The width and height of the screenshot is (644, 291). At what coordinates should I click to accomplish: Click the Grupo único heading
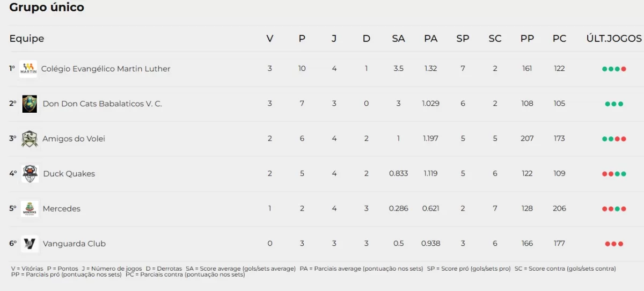pos(47,8)
